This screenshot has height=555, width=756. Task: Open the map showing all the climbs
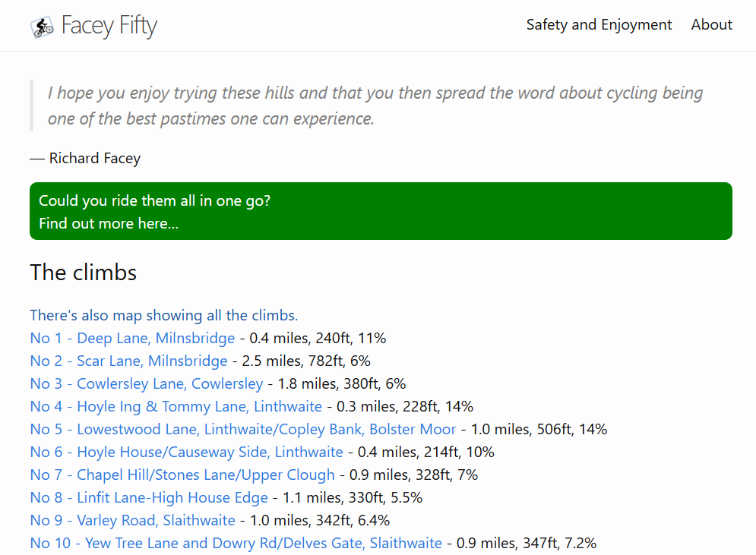pos(163,316)
